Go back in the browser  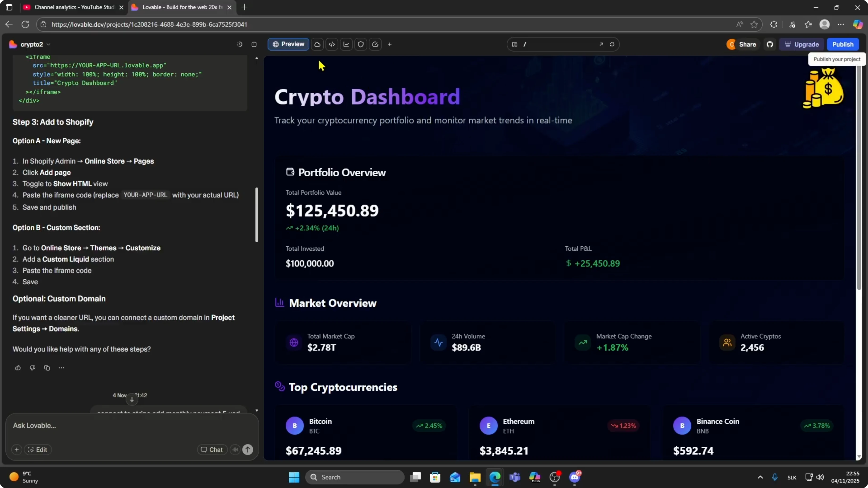pos(9,24)
